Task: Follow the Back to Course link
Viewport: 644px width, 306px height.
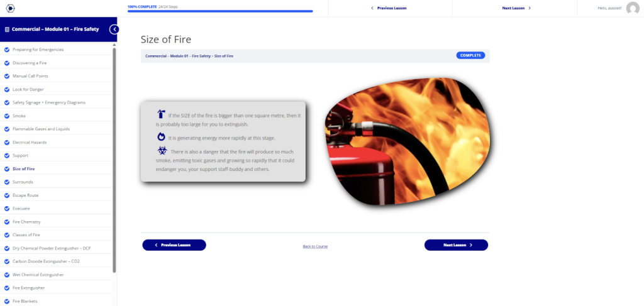Action: pyautogui.click(x=315, y=246)
